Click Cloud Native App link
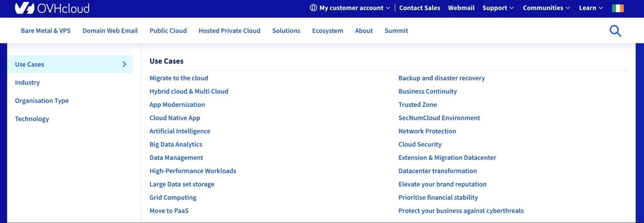This screenshot has width=644, height=223. click(175, 118)
